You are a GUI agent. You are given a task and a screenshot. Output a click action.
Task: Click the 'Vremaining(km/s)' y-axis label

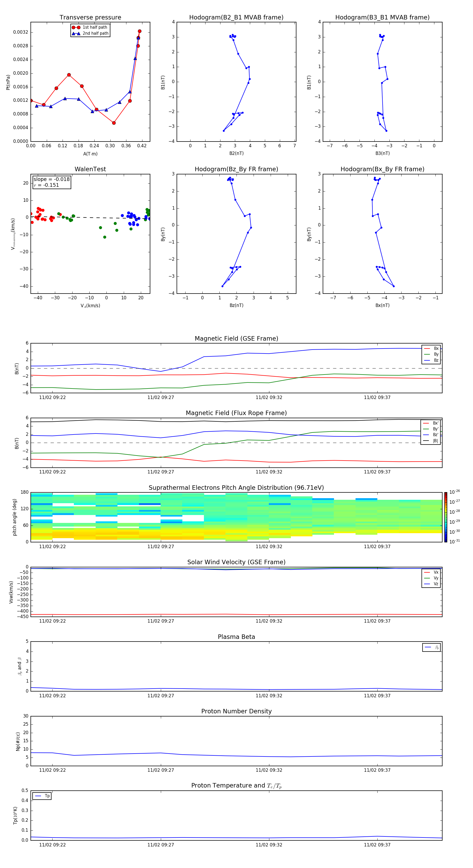tap(13, 234)
